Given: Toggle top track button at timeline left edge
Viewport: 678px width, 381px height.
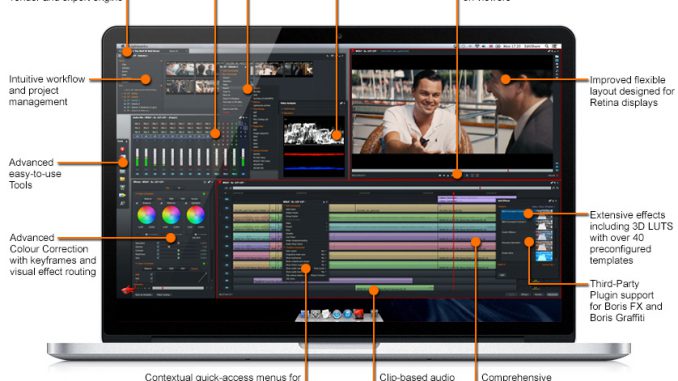Looking at the screenshot, I should [227, 199].
